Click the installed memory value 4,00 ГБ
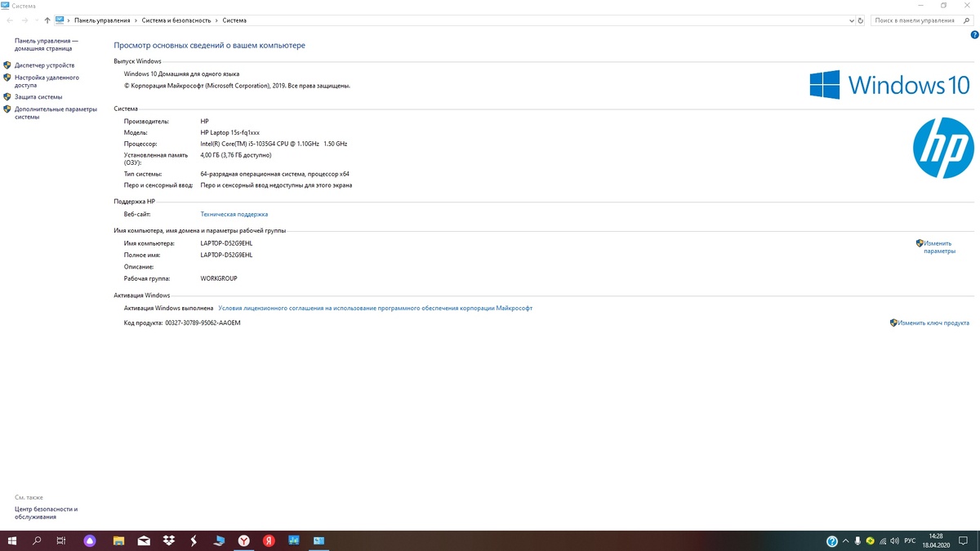Screen dimensions: 980x551 [x=235, y=155]
